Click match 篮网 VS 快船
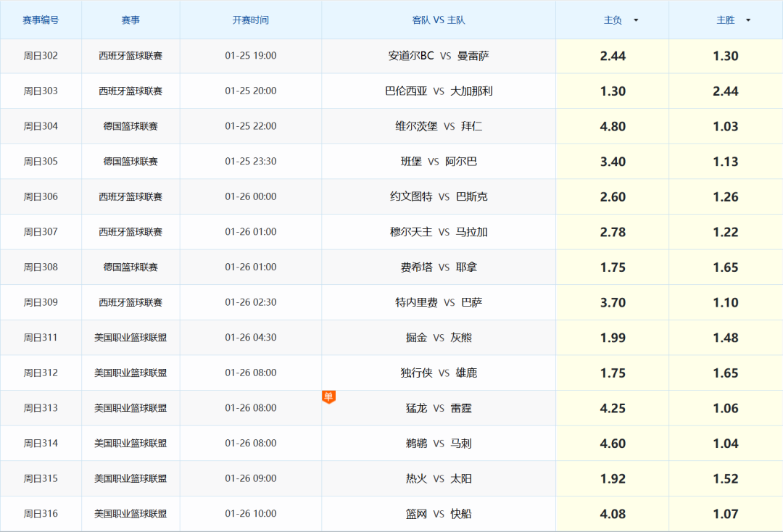The height and width of the screenshot is (532, 783). point(439,514)
